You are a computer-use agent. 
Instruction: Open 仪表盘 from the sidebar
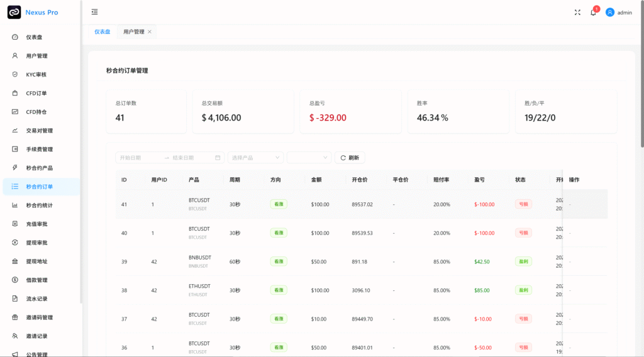[x=34, y=37]
